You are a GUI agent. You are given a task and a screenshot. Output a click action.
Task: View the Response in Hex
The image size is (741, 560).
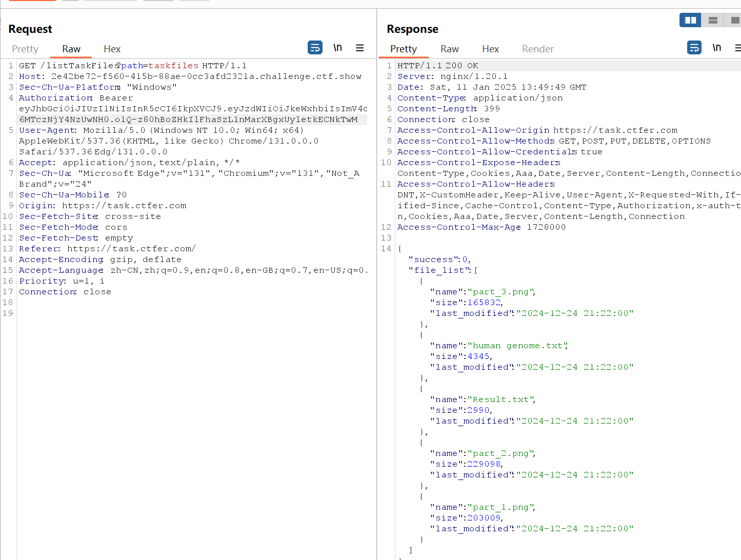tap(490, 49)
